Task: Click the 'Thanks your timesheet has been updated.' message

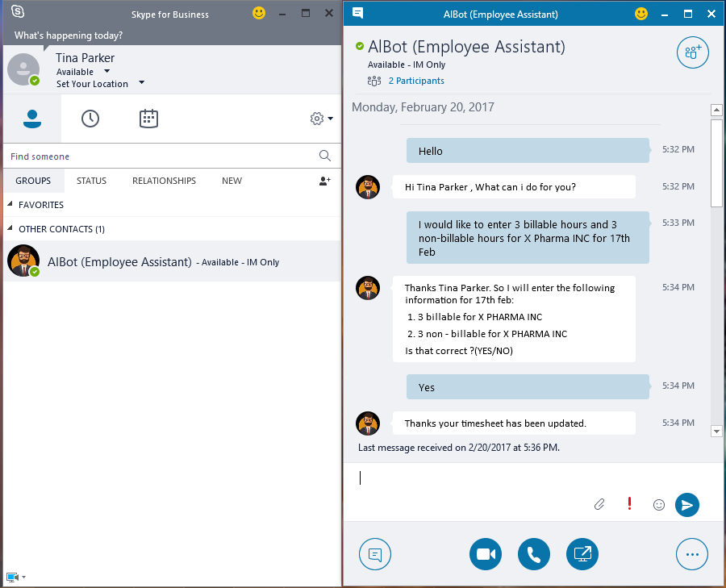Action: [514, 423]
